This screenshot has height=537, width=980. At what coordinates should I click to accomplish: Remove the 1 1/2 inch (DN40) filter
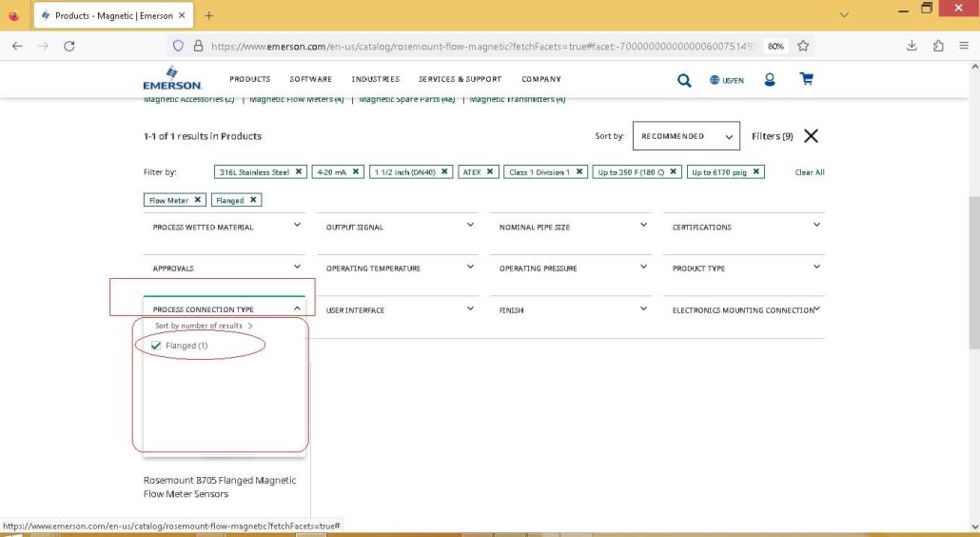click(444, 171)
